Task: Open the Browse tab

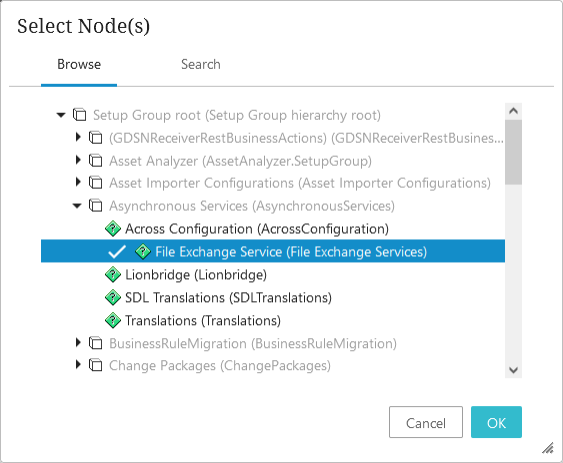Action: pos(79,64)
